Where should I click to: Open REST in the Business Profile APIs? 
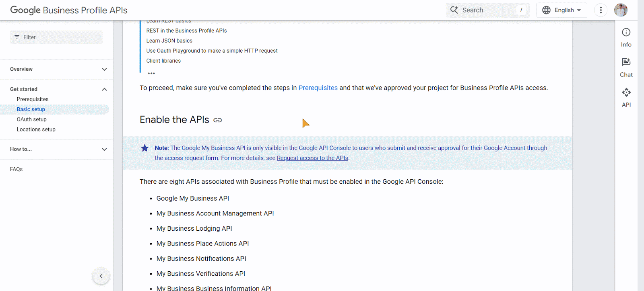(x=186, y=31)
